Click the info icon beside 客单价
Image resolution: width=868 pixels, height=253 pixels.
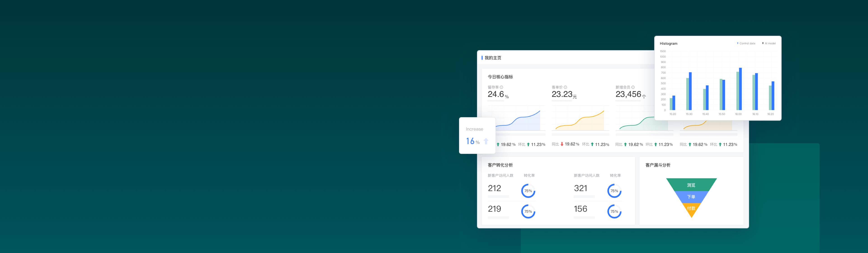coord(565,87)
